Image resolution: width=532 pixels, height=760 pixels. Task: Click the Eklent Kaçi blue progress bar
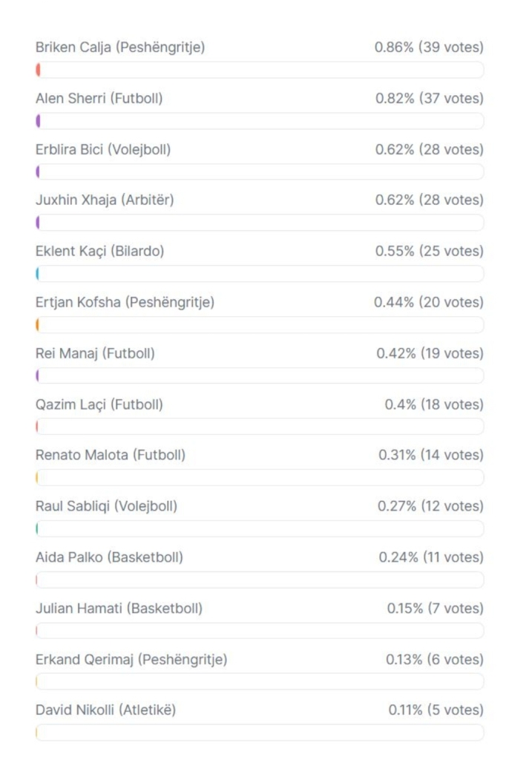coord(260,274)
